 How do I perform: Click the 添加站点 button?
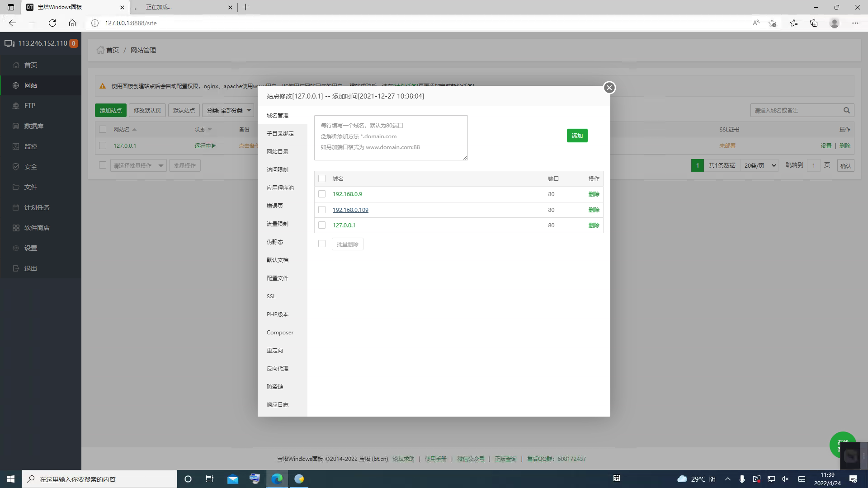111,110
